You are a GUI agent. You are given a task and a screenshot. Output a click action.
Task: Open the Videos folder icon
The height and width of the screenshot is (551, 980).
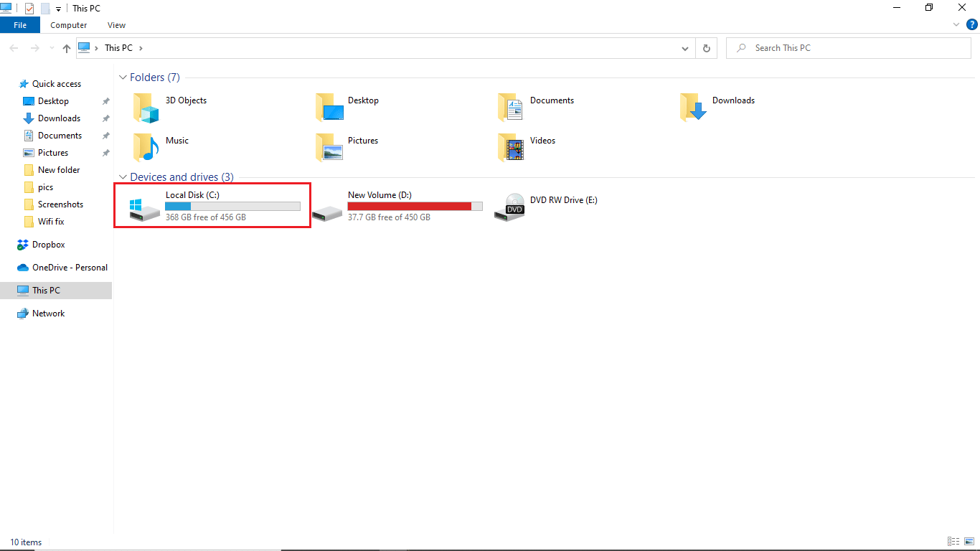[x=512, y=147]
